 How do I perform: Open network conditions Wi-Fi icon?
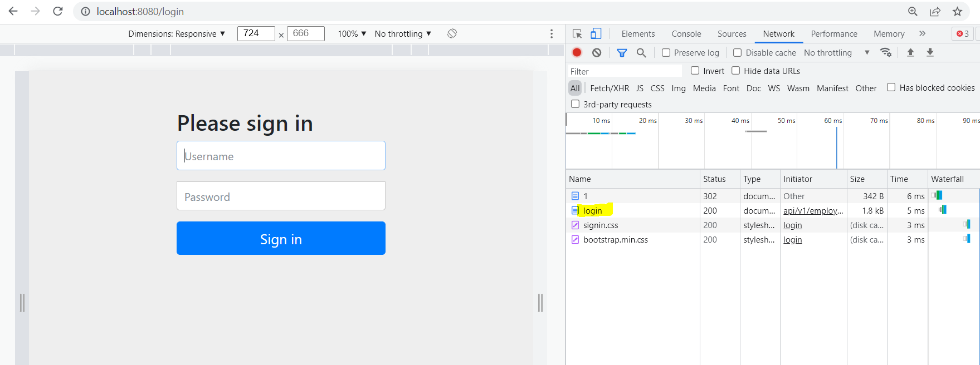[x=885, y=52]
